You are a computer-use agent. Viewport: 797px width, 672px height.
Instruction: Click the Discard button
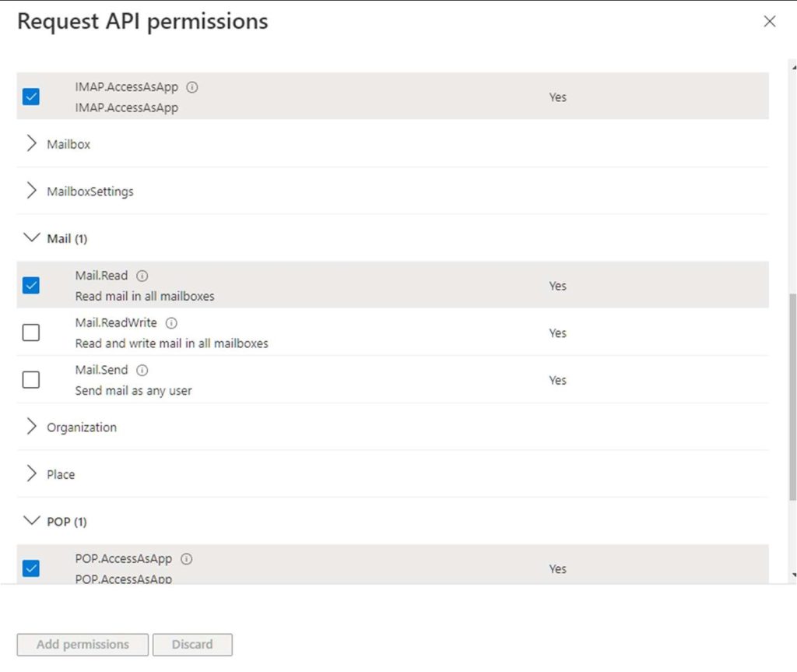pos(192,645)
